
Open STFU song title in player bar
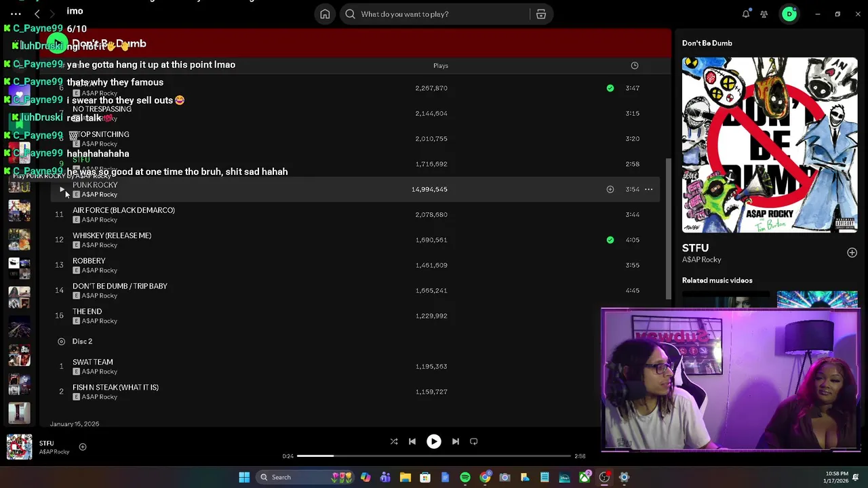pyautogui.click(x=46, y=443)
